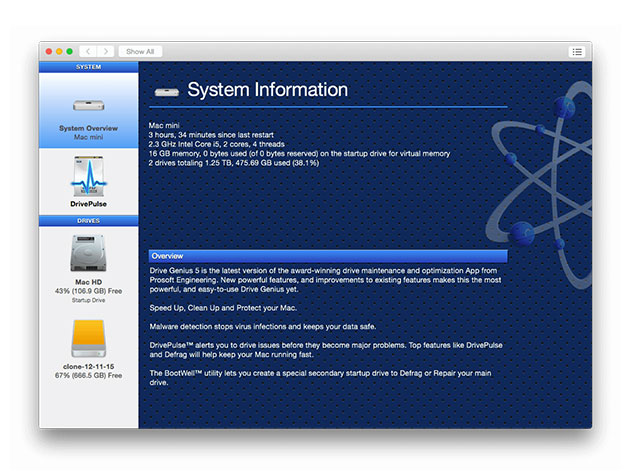Select the System Overview Mac mini icon
The width and height of the screenshot is (630, 473).
[88, 105]
